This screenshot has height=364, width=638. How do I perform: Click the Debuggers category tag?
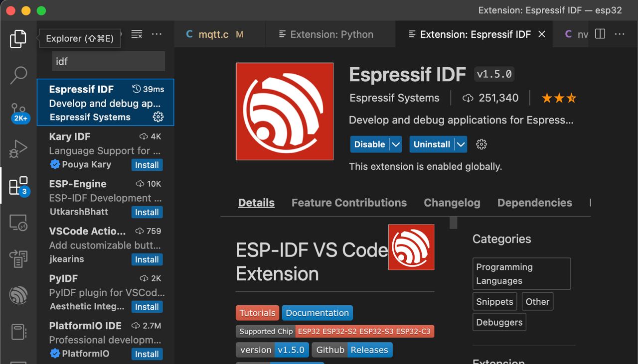tap(499, 322)
